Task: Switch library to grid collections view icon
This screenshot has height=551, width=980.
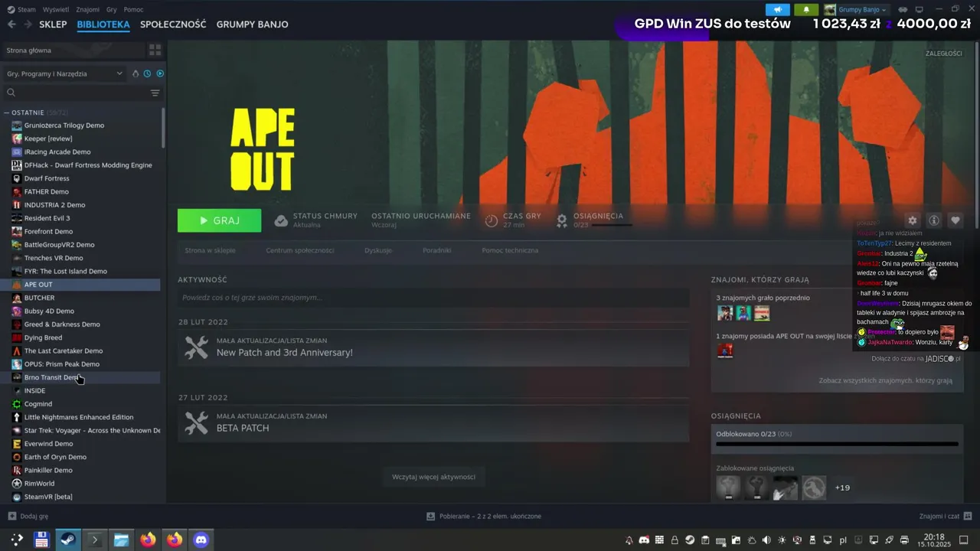Action: pyautogui.click(x=155, y=50)
